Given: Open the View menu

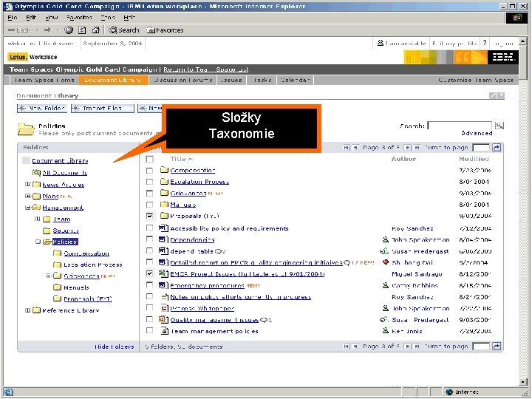Looking at the screenshot, I should (52, 17).
